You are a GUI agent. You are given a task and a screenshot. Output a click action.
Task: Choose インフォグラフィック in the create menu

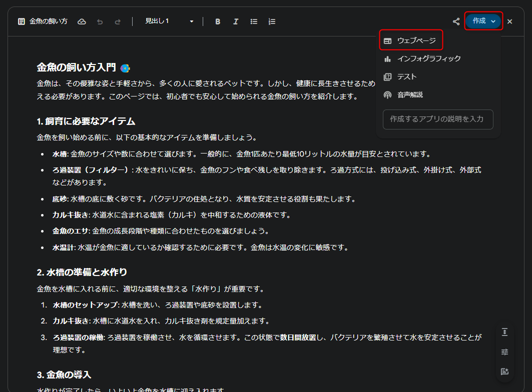point(428,58)
